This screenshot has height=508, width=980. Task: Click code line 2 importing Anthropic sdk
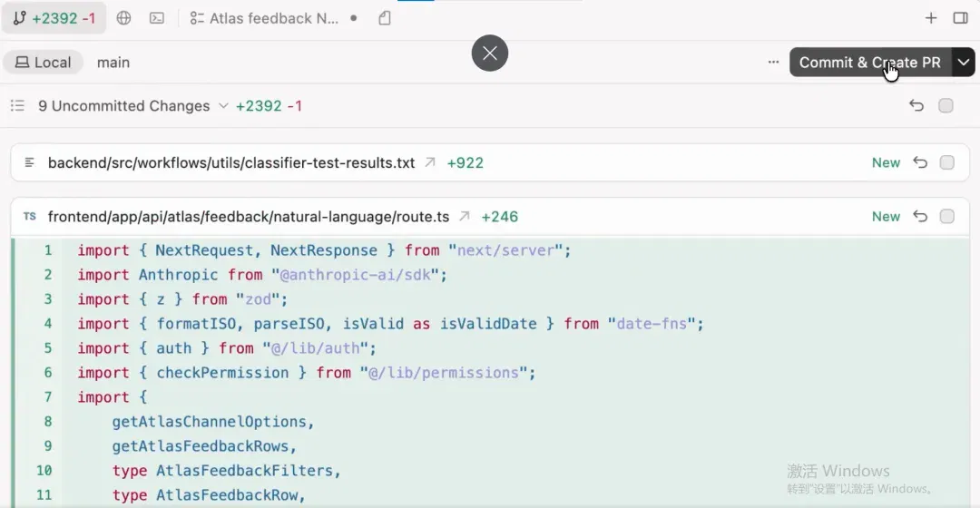pos(262,275)
